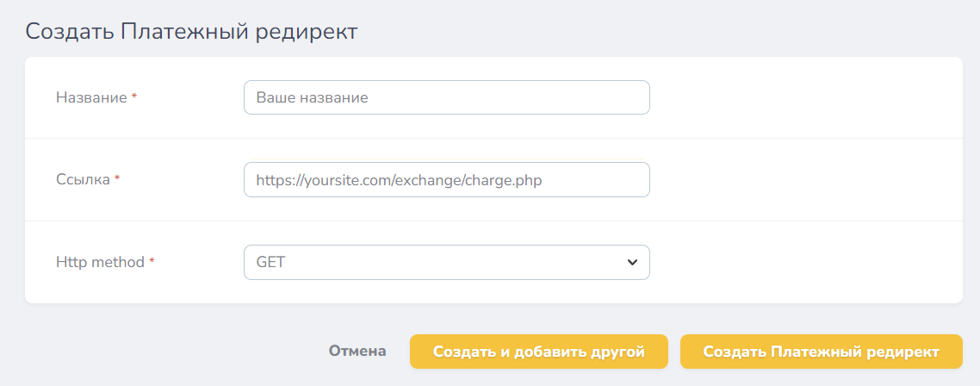This screenshot has width=980, height=386.
Task: Open the Http method dropdown
Action: (446, 263)
